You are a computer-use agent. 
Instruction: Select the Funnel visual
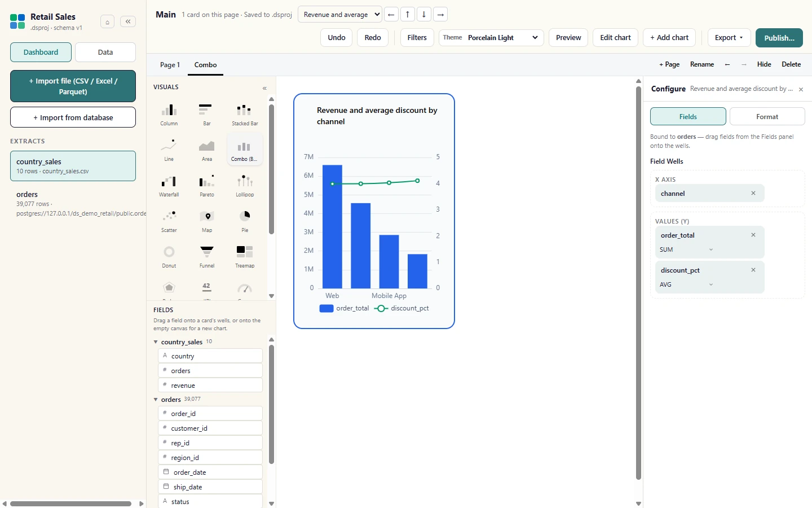[x=207, y=256]
